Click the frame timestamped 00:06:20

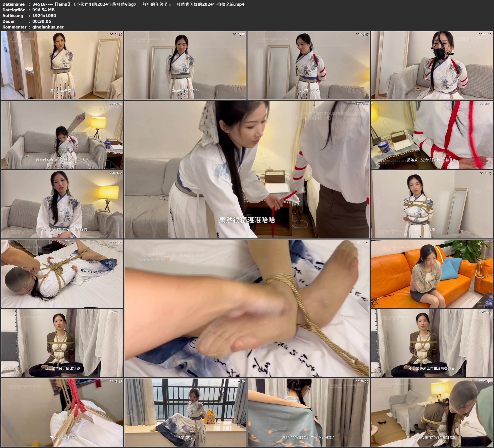click(432, 65)
